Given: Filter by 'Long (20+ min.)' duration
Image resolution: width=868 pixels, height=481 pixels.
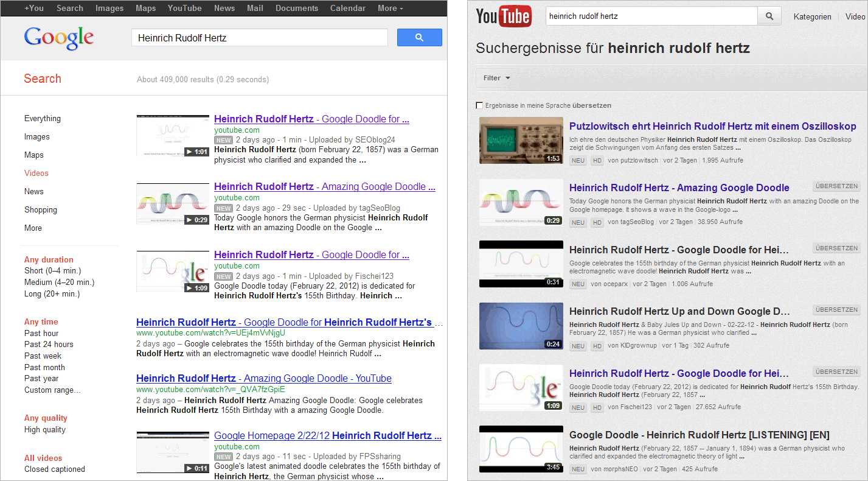Looking at the screenshot, I should point(52,293).
